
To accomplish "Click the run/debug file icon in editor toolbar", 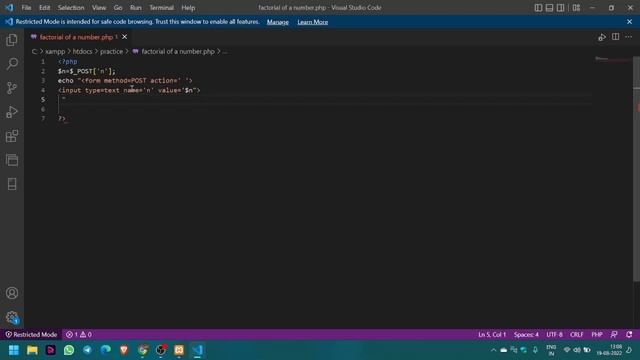I will (602, 37).
